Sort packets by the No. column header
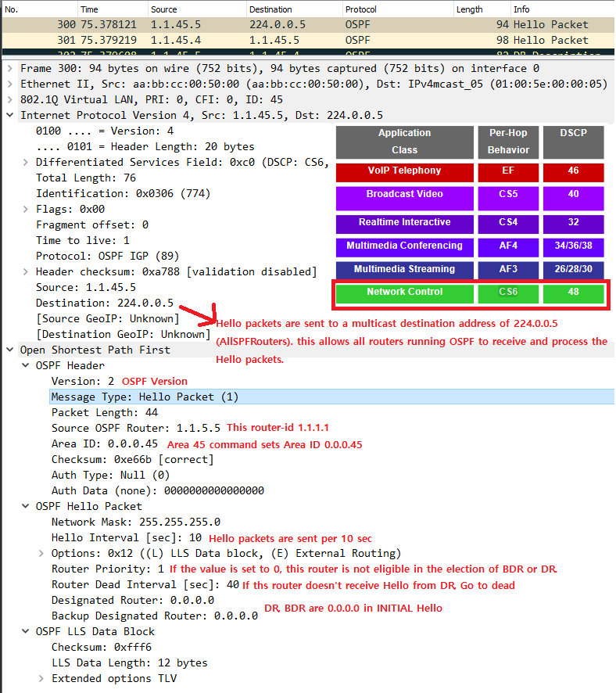The width and height of the screenshot is (616, 693). pos(40,9)
